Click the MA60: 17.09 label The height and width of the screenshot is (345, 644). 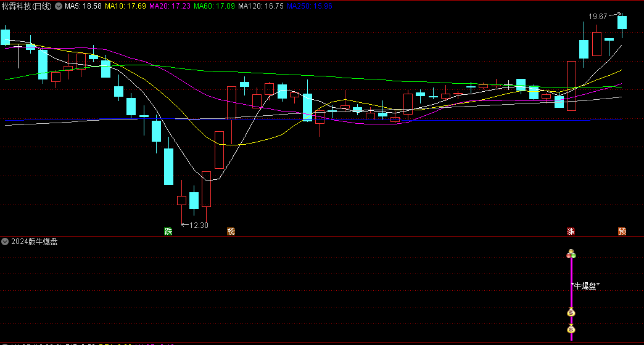tap(215, 6)
